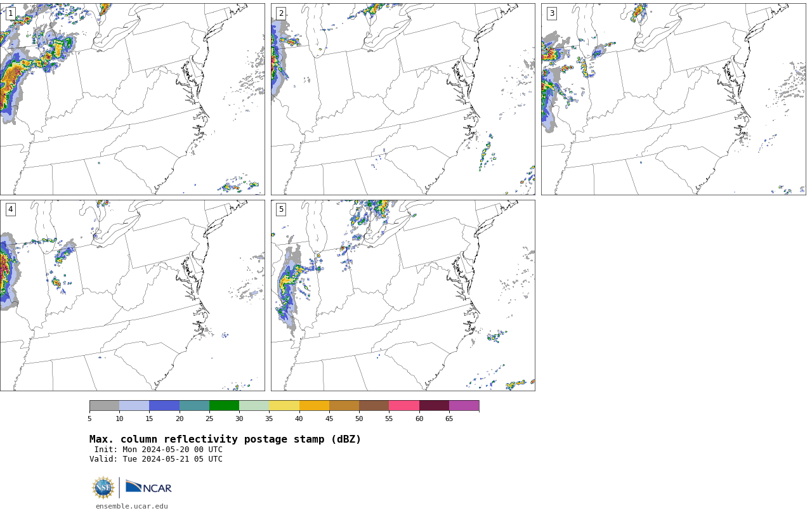Image resolution: width=812 pixels, height=513 pixels.
Task: Click the ensemble.ucar.edu text
Action: (132, 506)
